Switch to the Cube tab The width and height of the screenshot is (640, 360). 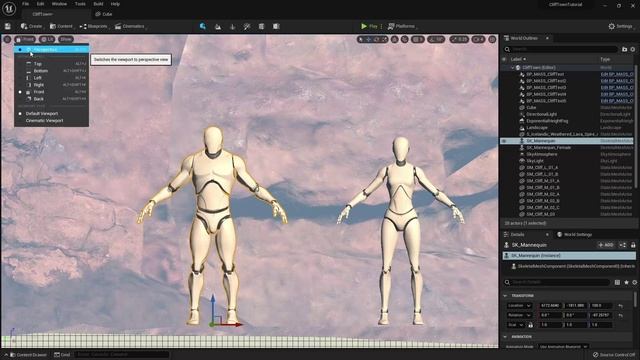[x=104, y=14]
